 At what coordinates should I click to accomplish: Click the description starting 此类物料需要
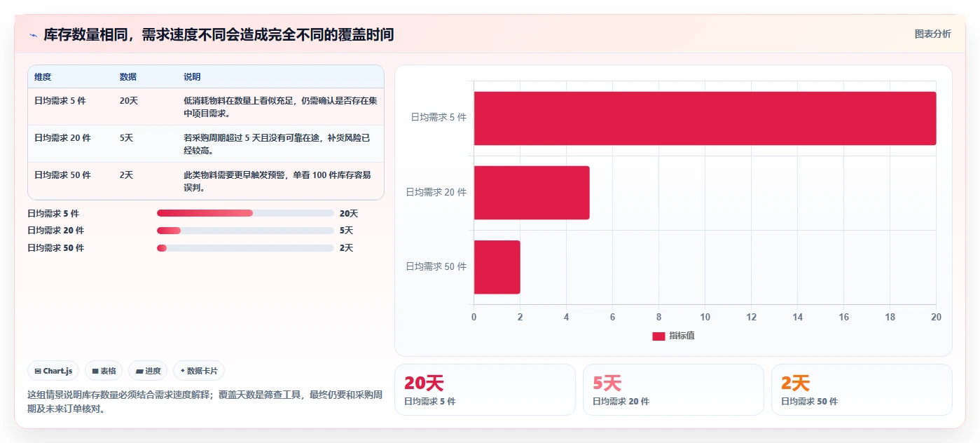point(277,181)
